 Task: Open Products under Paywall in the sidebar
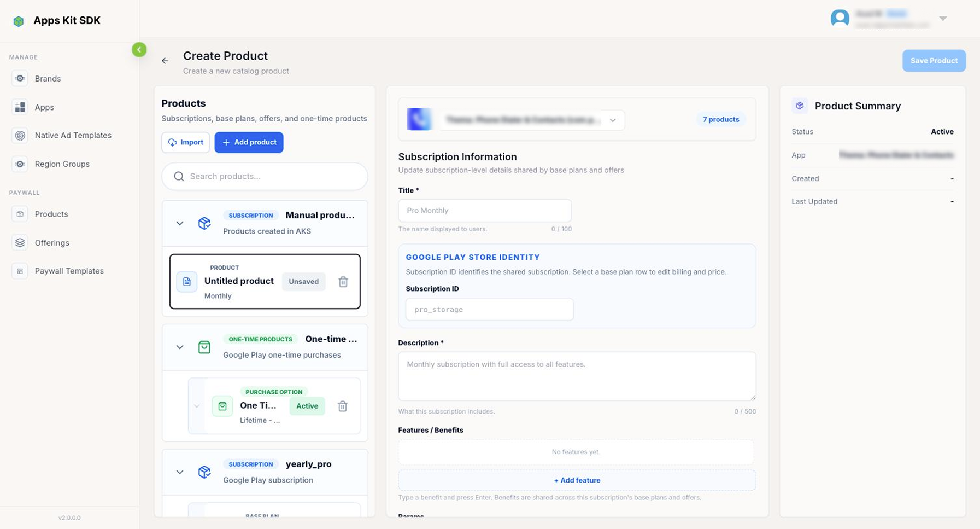click(x=51, y=214)
